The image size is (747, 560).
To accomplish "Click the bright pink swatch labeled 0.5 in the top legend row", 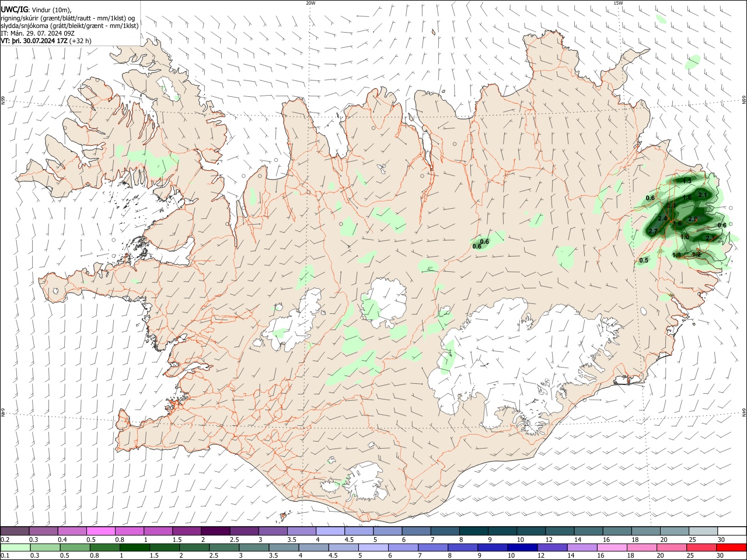I will (x=100, y=531).
